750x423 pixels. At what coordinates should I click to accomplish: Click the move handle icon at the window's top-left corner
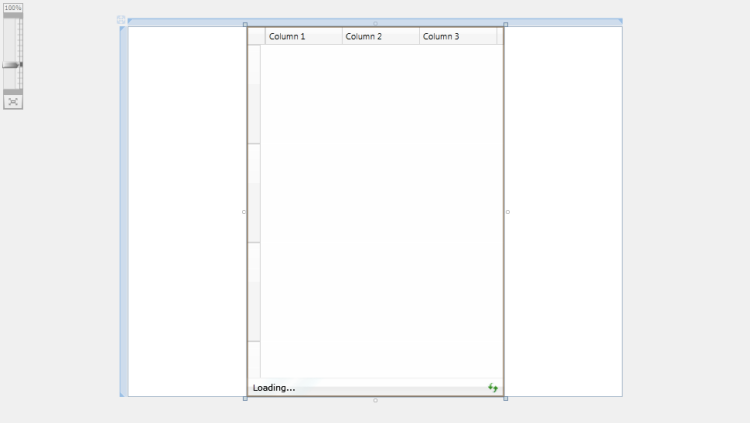click(x=121, y=20)
